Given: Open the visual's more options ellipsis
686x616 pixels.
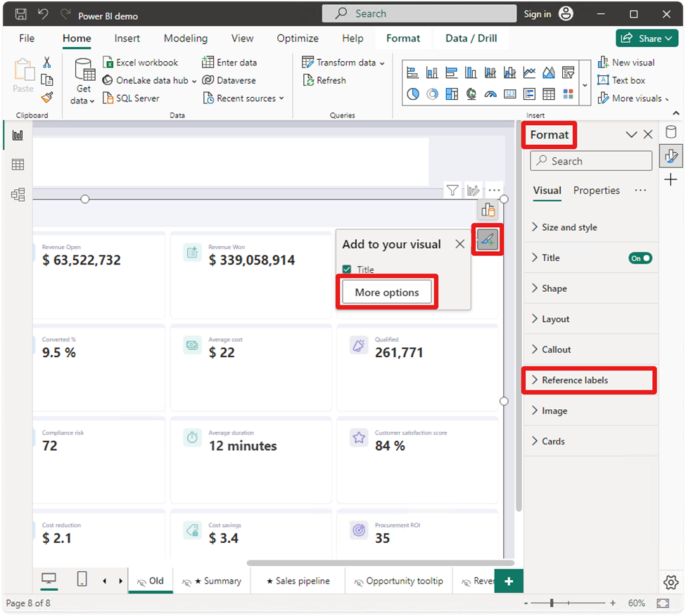Looking at the screenshot, I should 494,190.
